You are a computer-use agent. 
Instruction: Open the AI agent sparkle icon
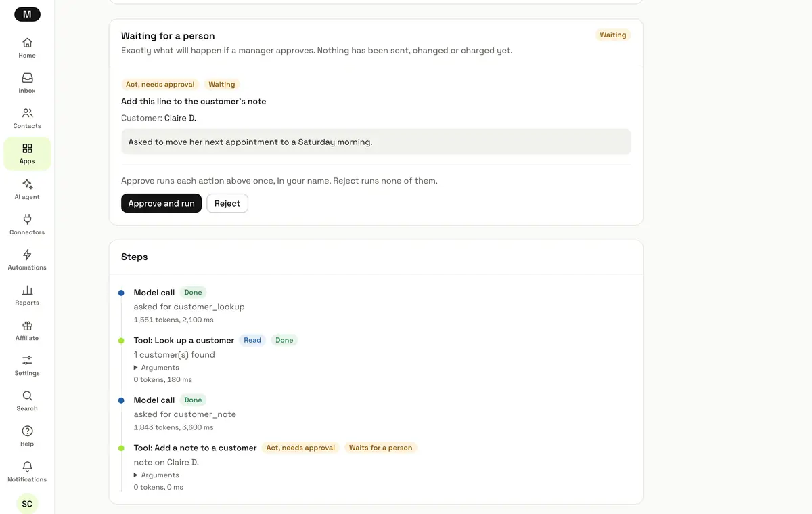[x=27, y=184]
